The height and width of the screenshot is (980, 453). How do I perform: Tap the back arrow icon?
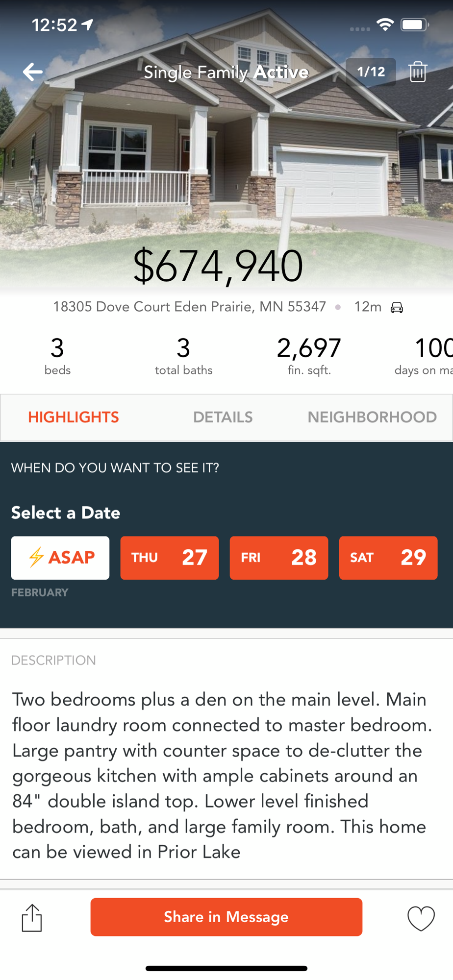32,72
